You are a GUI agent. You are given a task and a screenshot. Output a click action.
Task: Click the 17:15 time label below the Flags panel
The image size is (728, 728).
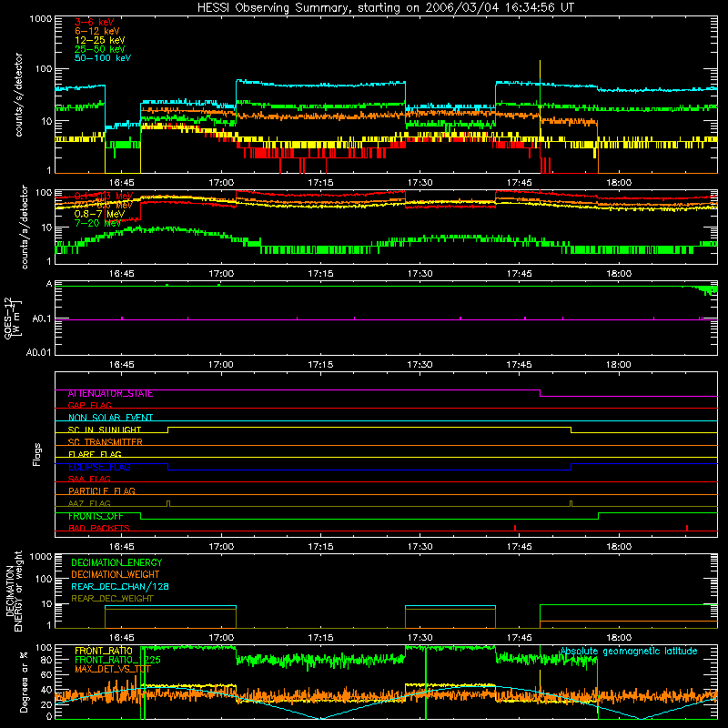click(320, 547)
